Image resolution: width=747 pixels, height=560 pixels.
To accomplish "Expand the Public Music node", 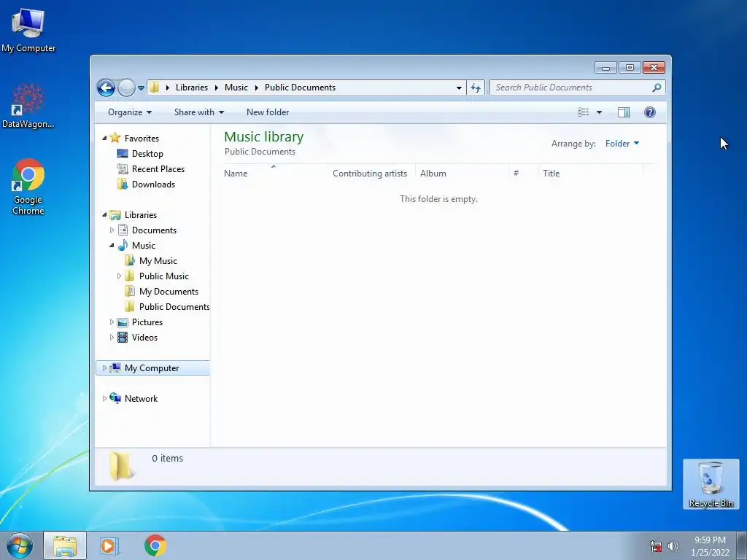I will pos(119,276).
